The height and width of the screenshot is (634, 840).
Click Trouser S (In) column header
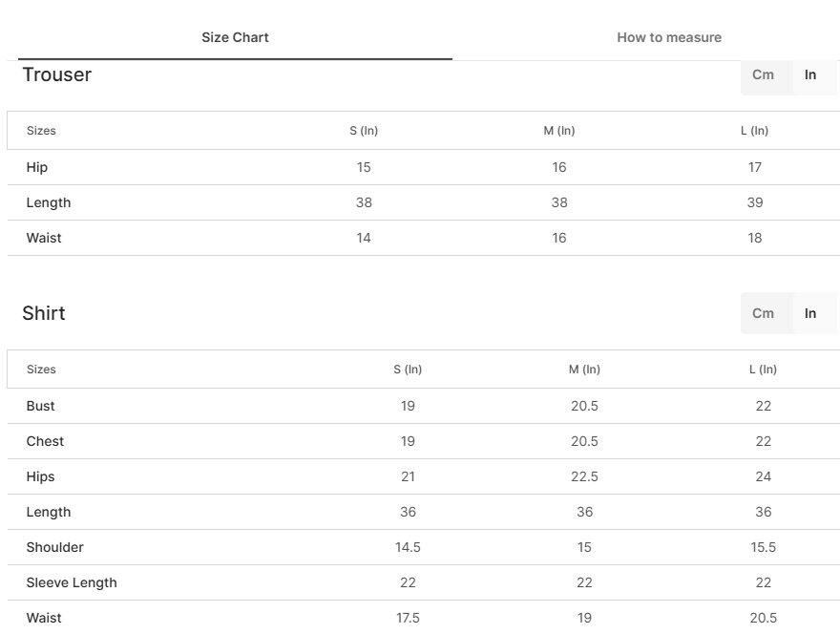click(364, 131)
